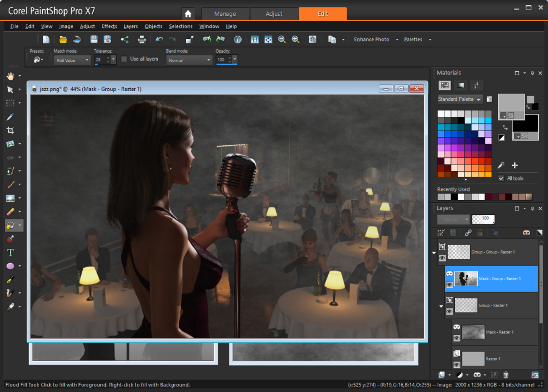Click the Enhance Photo button
The width and height of the screenshot is (548, 392).
pos(372,39)
